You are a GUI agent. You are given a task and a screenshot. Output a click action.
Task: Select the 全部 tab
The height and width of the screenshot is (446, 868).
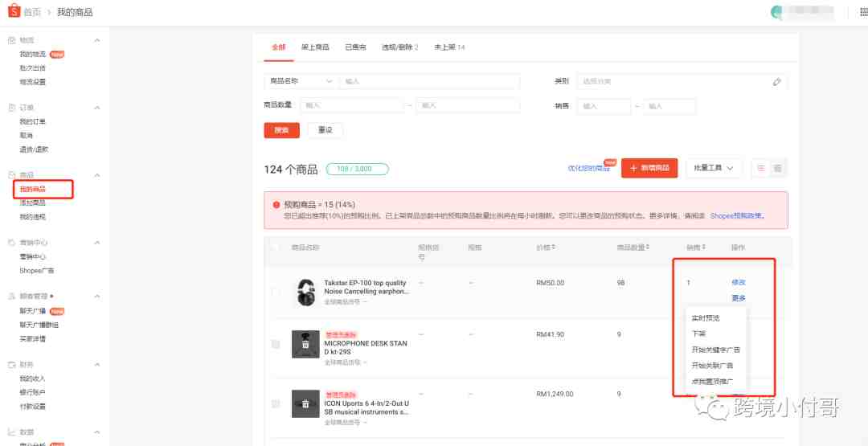point(278,47)
